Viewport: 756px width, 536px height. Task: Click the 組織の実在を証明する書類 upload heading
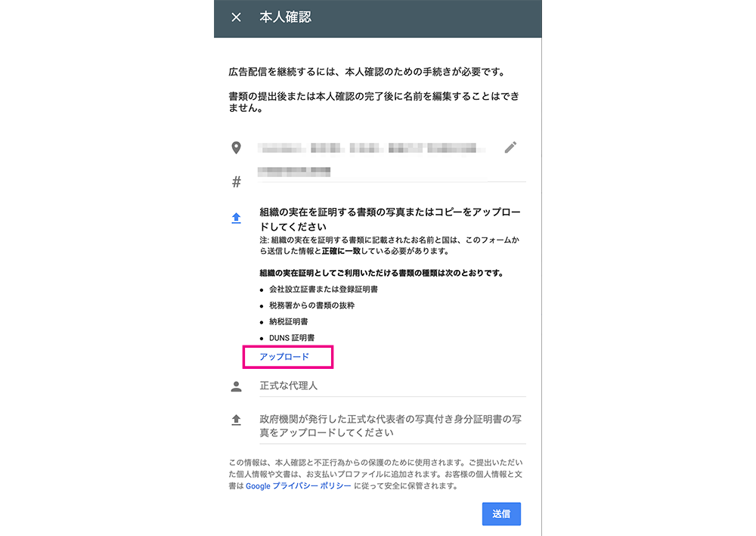coord(390,219)
